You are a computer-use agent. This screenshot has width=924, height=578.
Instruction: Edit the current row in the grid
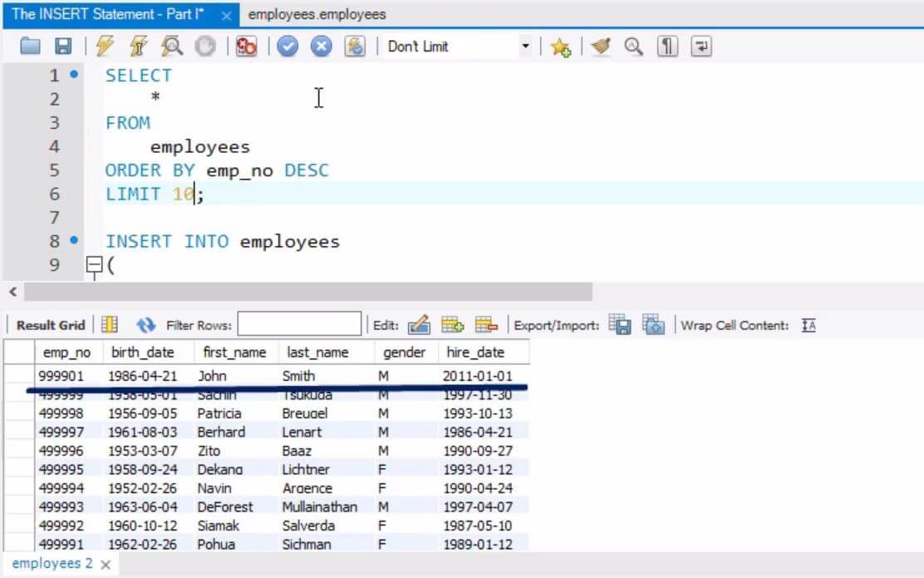(x=420, y=324)
